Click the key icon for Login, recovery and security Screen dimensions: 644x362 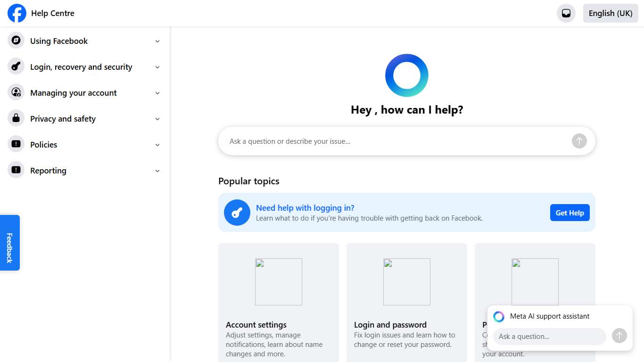tap(16, 66)
